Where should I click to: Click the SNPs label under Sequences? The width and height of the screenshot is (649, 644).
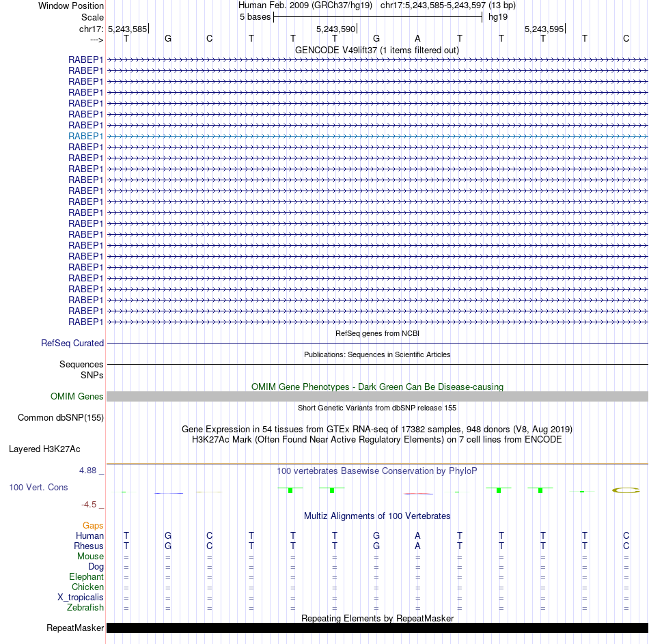coord(92,375)
